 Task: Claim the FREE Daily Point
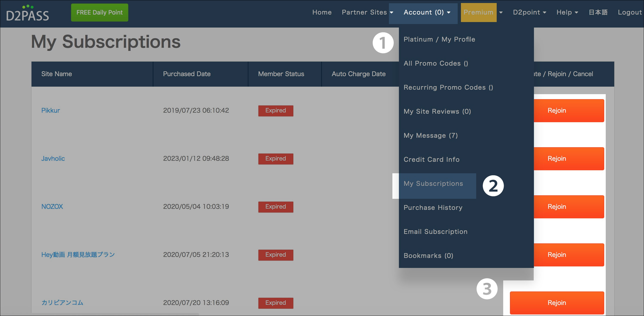pyautogui.click(x=100, y=13)
